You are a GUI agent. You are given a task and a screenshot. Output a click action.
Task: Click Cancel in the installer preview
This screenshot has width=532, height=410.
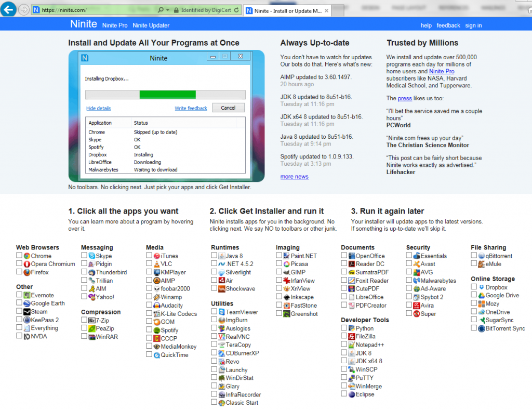click(229, 108)
